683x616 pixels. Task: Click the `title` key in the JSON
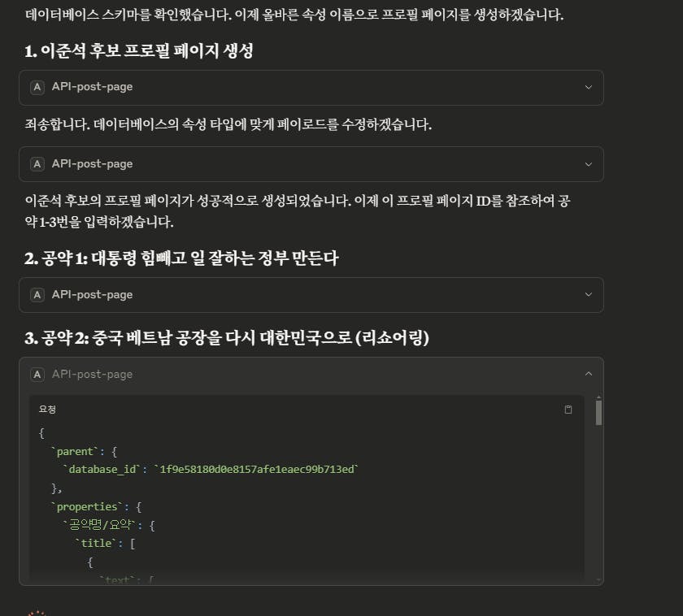[96, 544]
